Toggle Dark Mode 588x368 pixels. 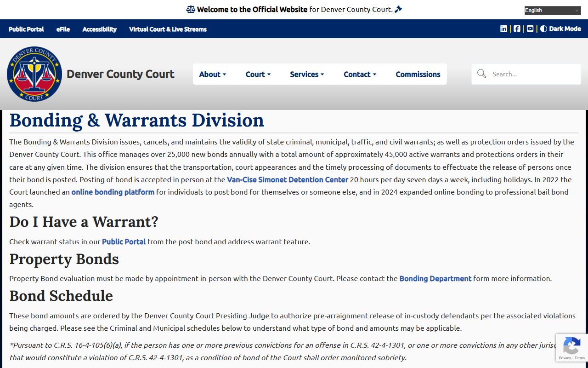pos(560,29)
